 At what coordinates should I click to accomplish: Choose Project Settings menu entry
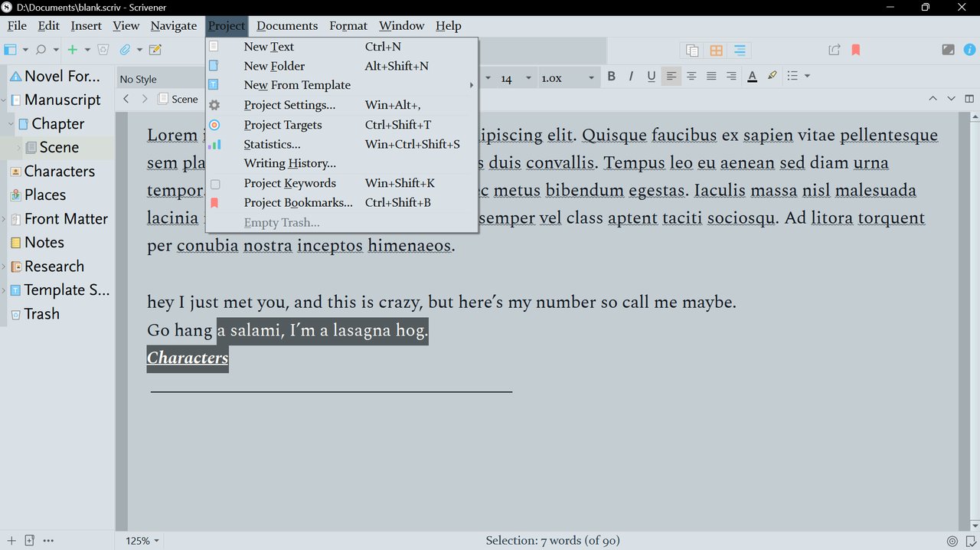click(341, 105)
